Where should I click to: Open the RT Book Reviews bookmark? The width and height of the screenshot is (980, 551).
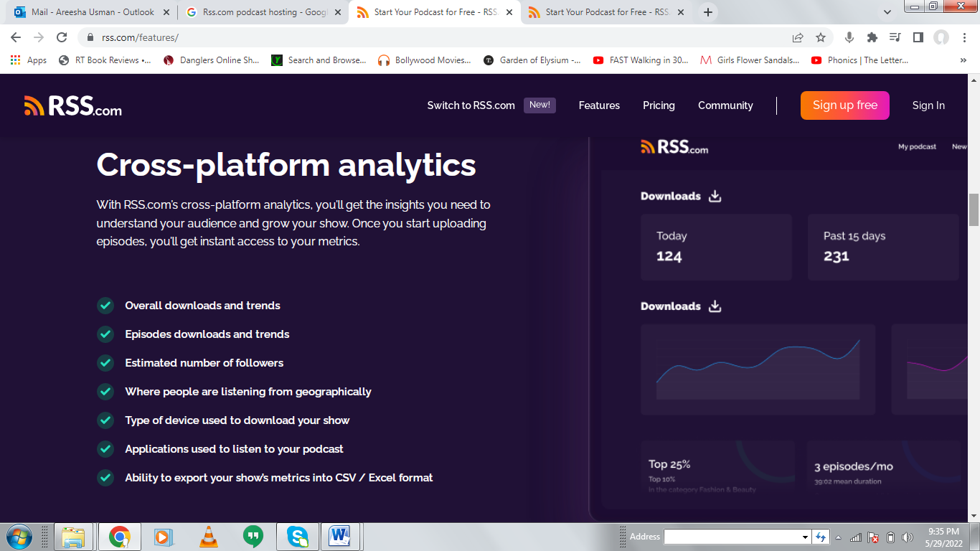click(105, 60)
